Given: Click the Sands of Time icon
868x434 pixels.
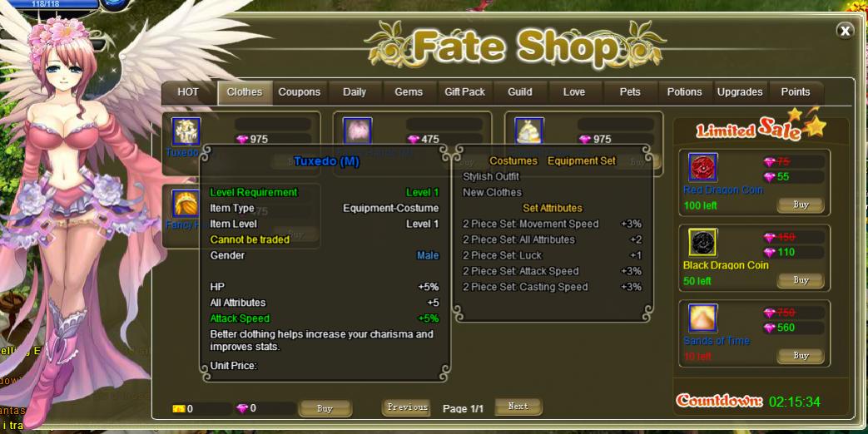Looking at the screenshot, I should 703,318.
